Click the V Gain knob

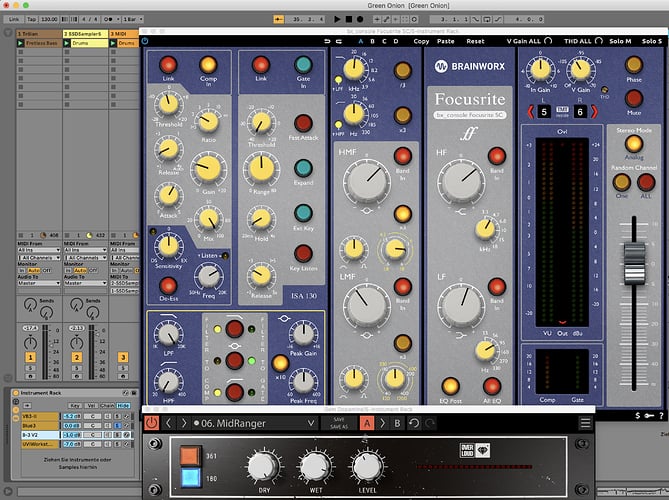pyautogui.click(x=580, y=70)
